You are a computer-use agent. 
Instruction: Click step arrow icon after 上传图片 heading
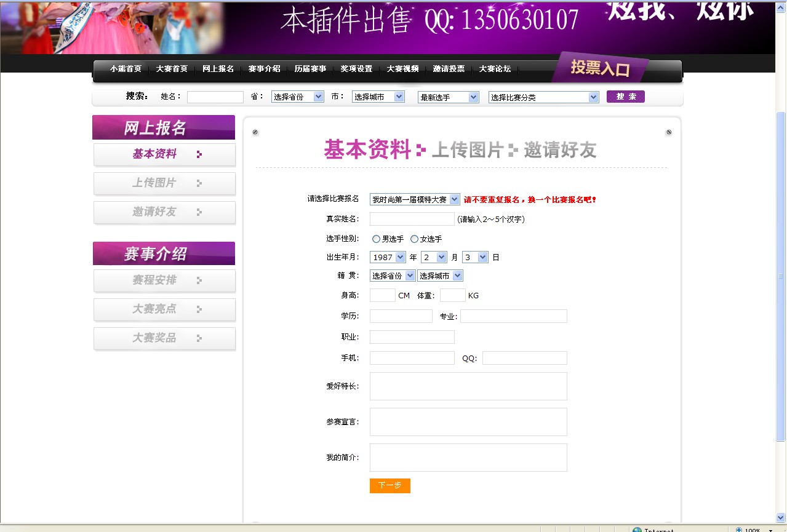(x=513, y=149)
